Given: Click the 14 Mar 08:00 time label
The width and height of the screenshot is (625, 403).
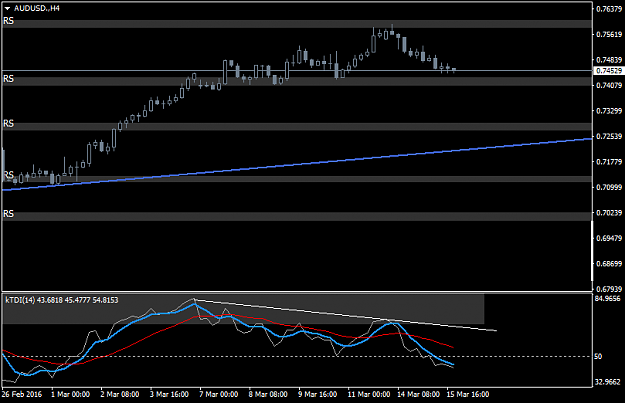Looking at the screenshot, I should [x=419, y=394].
